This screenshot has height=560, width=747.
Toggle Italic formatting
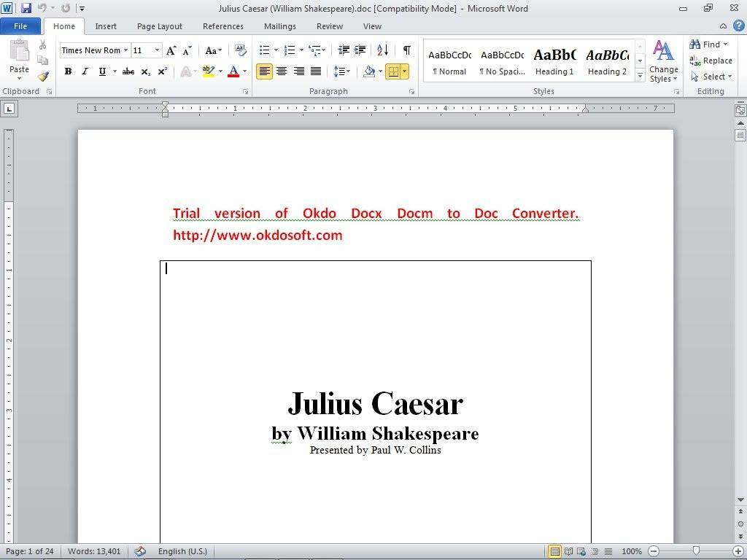click(85, 71)
